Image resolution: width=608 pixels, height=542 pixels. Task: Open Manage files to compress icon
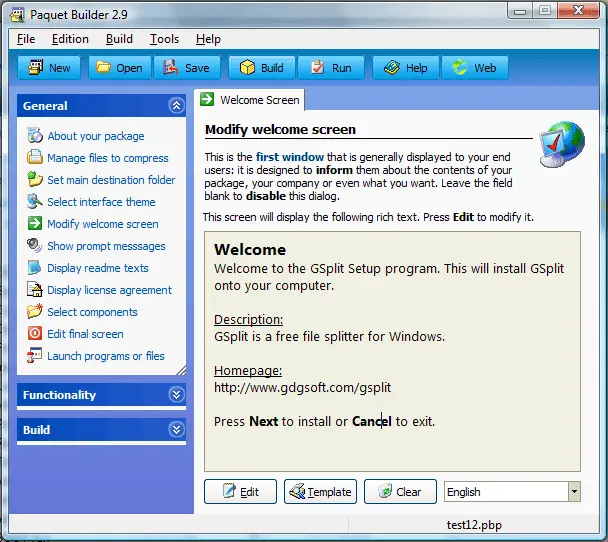pos(35,157)
